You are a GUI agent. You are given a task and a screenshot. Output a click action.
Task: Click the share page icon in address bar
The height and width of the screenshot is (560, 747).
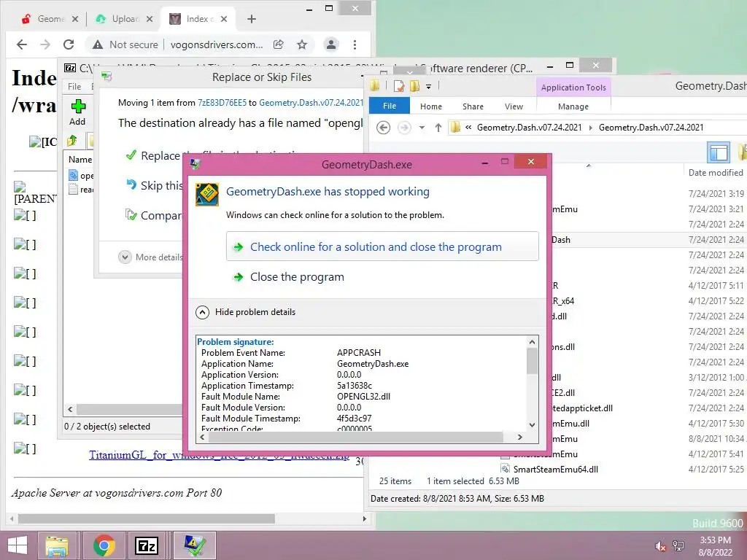[279, 44]
